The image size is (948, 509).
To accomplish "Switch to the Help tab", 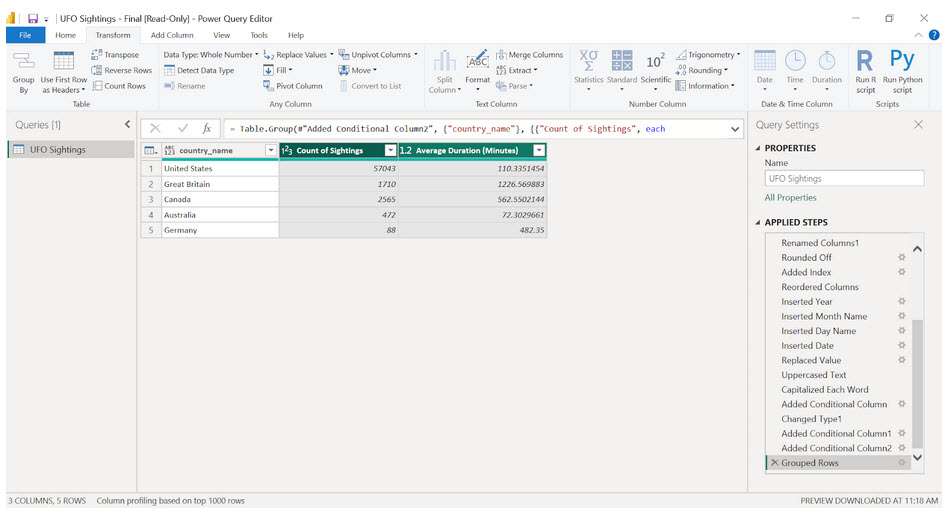I will pos(296,35).
